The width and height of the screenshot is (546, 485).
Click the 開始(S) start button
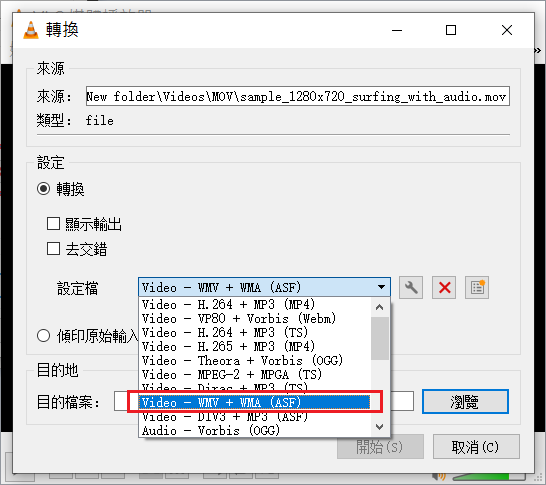pos(380,447)
